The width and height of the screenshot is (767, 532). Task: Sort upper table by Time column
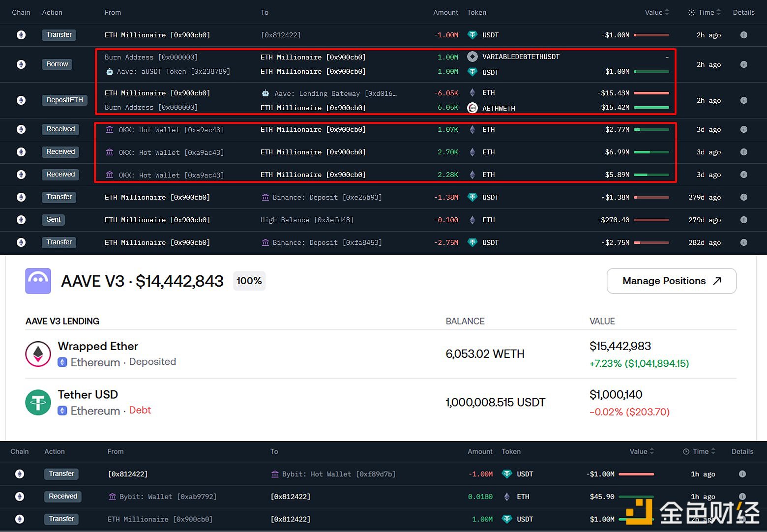click(x=705, y=12)
